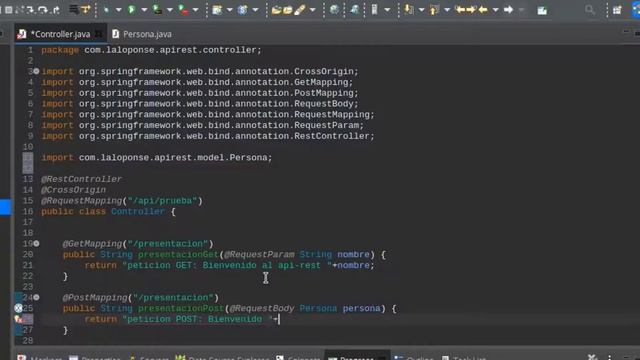The image size is (640, 360).
Task: Click the method name presentacionPost
Action: click(x=181, y=309)
